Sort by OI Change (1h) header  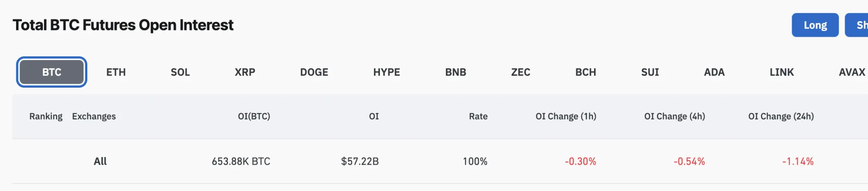pos(566,116)
